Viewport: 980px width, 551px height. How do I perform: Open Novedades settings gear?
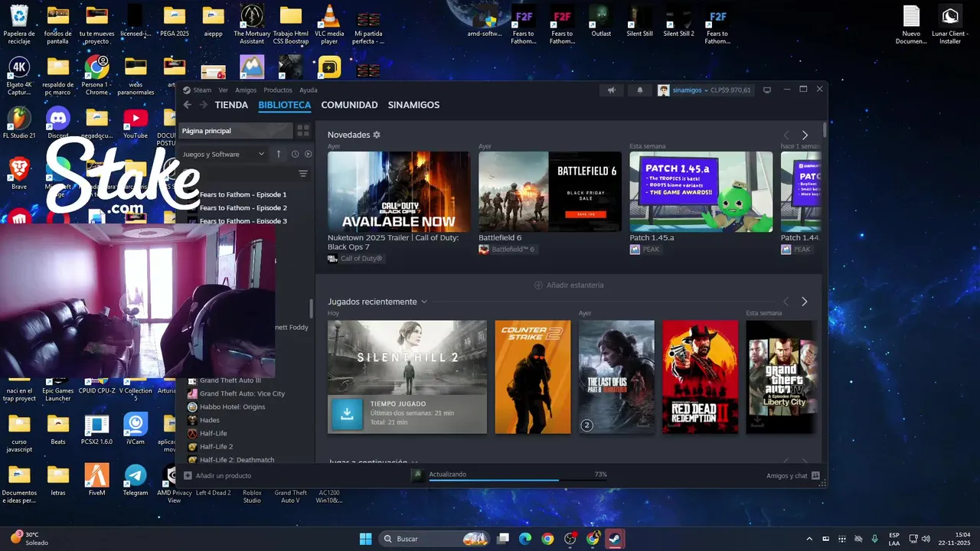coord(377,135)
